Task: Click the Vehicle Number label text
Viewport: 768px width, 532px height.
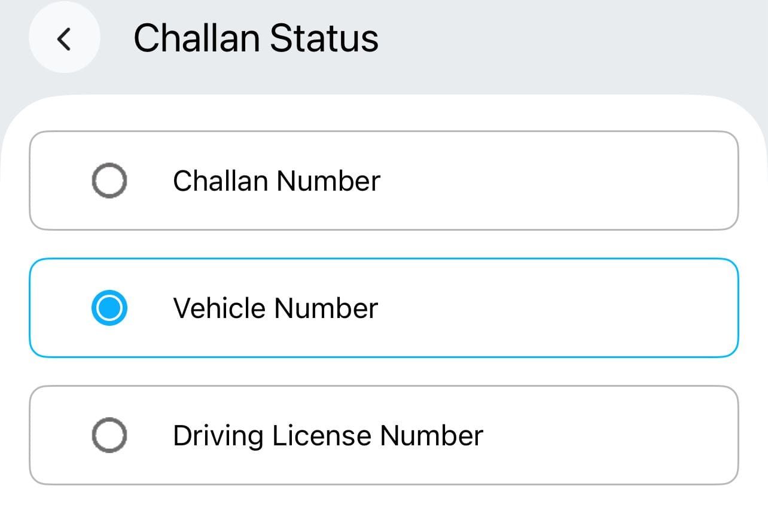Action: click(x=275, y=308)
